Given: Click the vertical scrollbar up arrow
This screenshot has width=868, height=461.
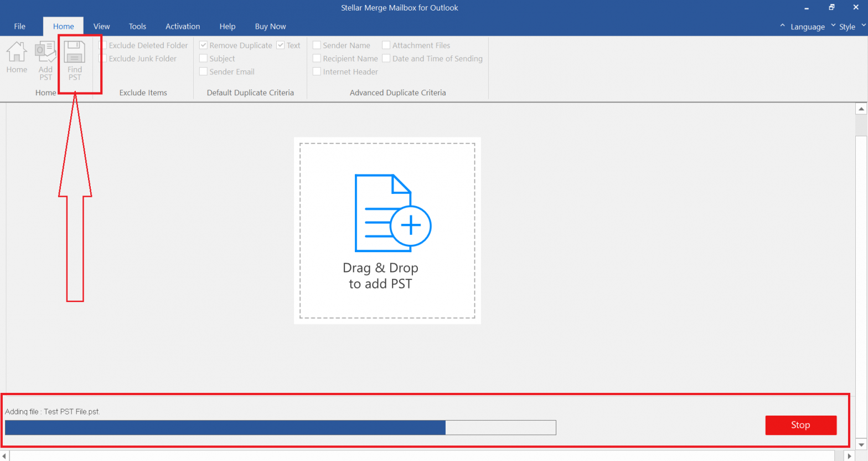Looking at the screenshot, I should point(861,109).
